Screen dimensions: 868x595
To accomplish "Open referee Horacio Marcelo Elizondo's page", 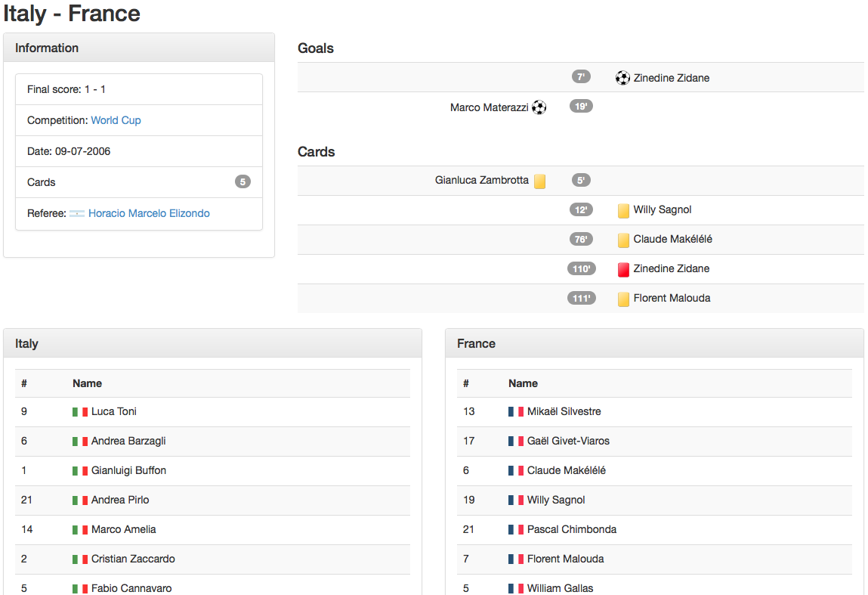I will tap(149, 213).
